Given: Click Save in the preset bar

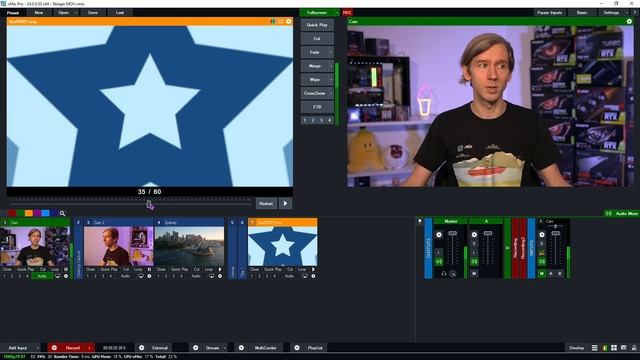Looking at the screenshot, I should pos(93,13).
